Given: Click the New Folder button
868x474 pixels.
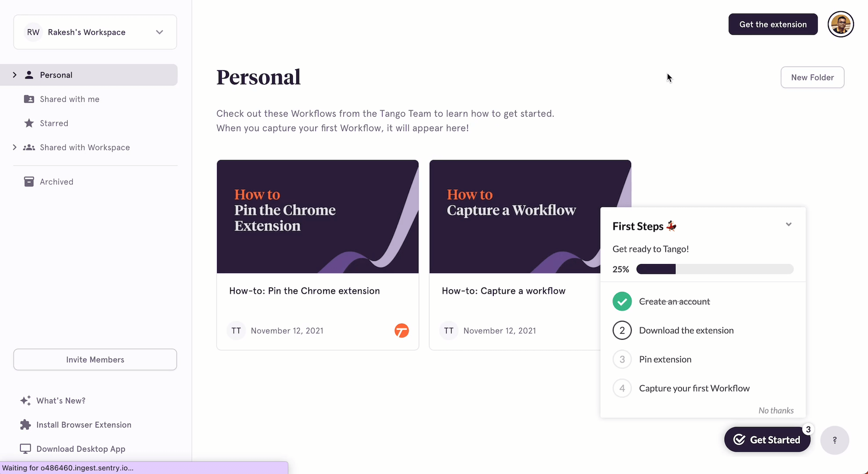Looking at the screenshot, I should pyautogui.click(x=812, y=77).
